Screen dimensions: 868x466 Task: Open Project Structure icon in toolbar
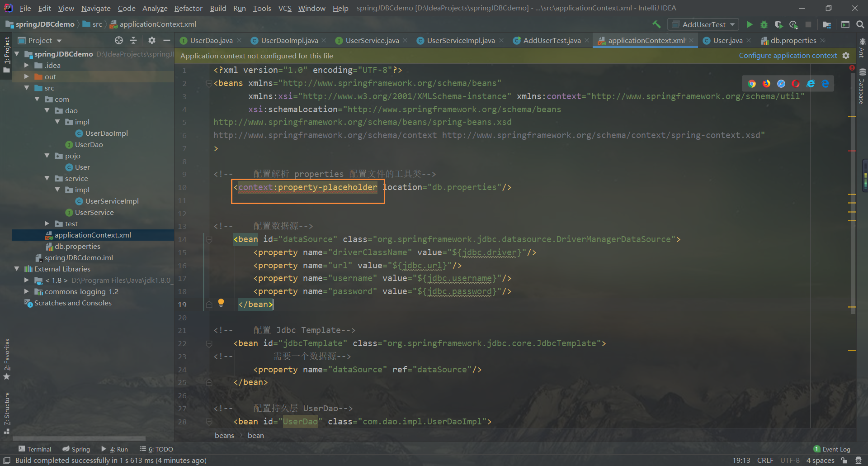coord(827,24)
